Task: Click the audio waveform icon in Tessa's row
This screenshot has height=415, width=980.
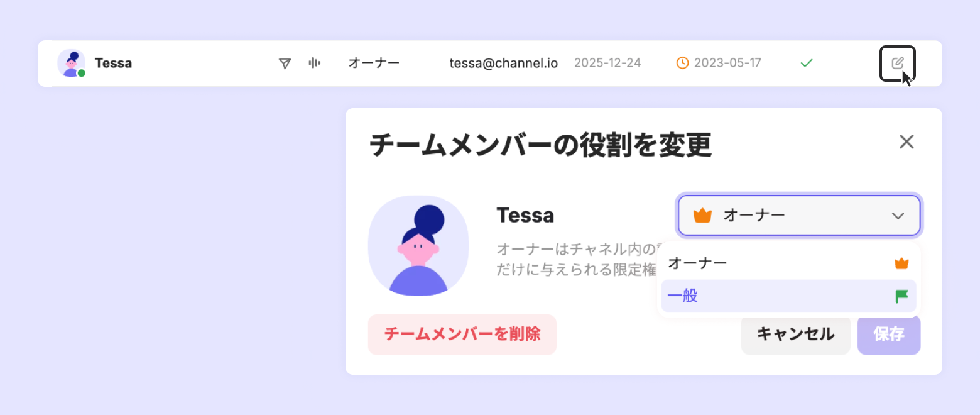Action: pos(315,63)
